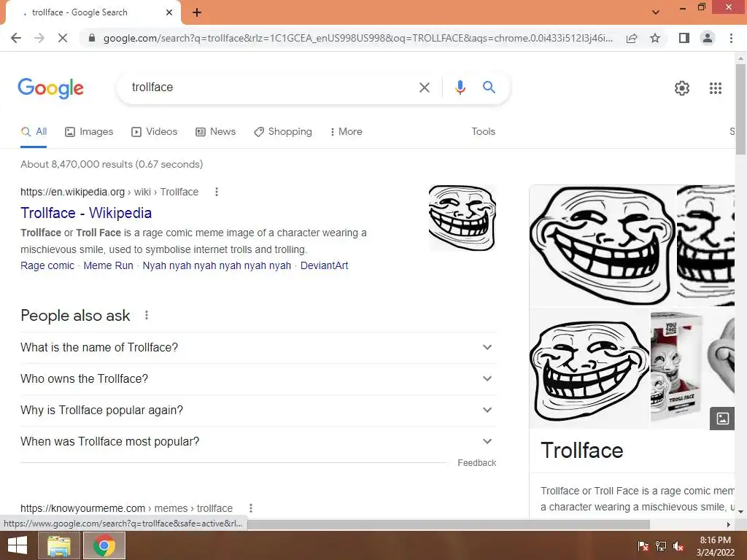This screenshot has width=747, height=560.
Task: Open the boxed troll figure panel image
Action: [678, 368]
